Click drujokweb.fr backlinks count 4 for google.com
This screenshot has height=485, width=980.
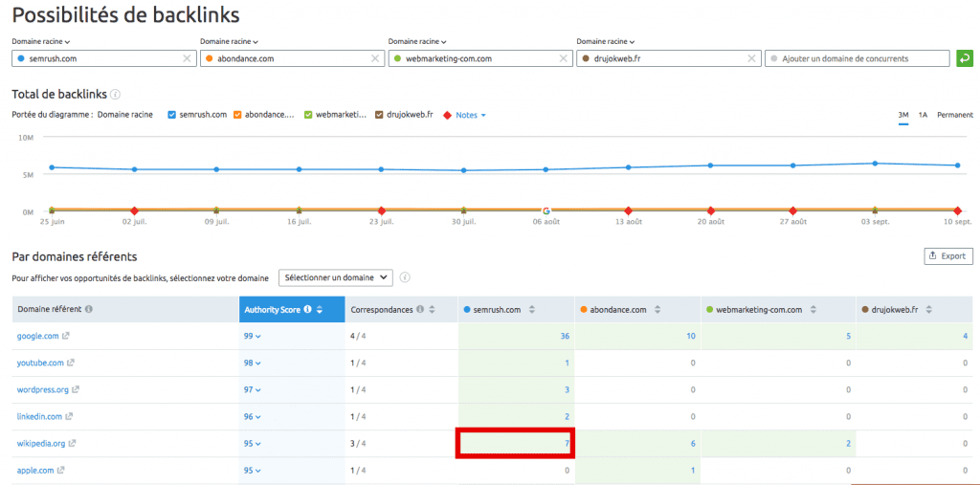click(965, 336)
